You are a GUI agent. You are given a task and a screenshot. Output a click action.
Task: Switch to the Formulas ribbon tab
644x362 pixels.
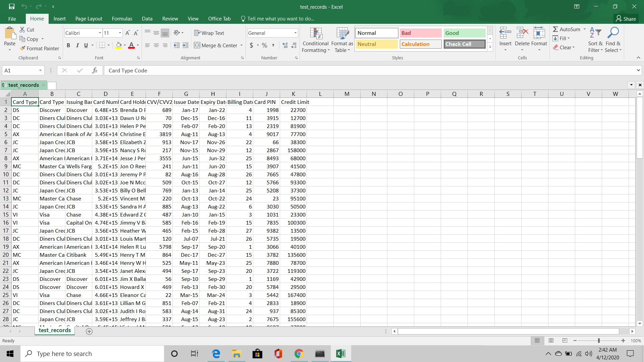tap(122, 18)
